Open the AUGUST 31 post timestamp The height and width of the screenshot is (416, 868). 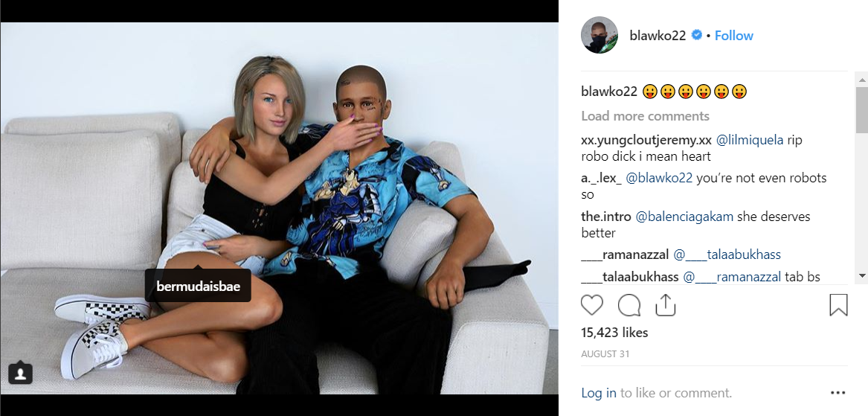click(605, 354)
